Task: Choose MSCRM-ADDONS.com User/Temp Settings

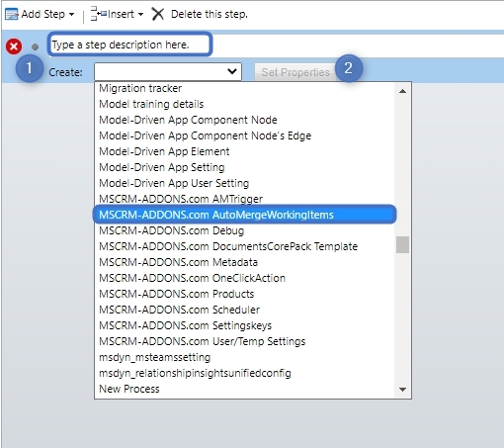Action: (244, 341)
